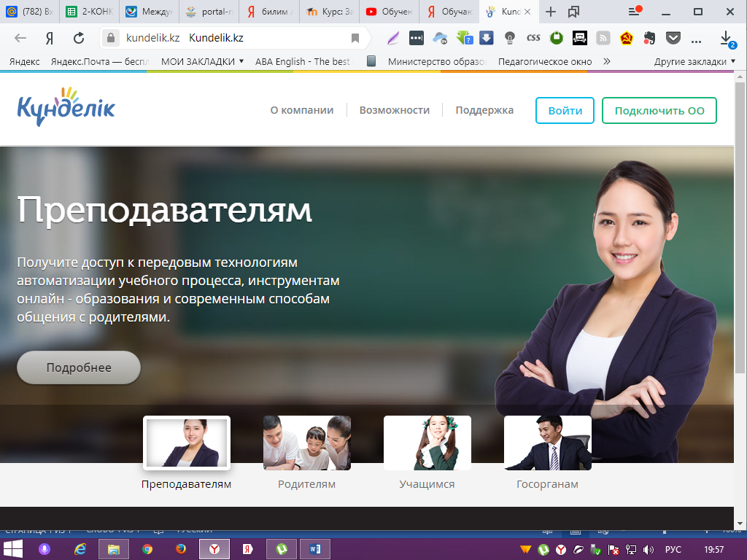Select the Родителям family thumbnail
The width and height of the screenshot is (747, 560).
(x=307, y=443)
